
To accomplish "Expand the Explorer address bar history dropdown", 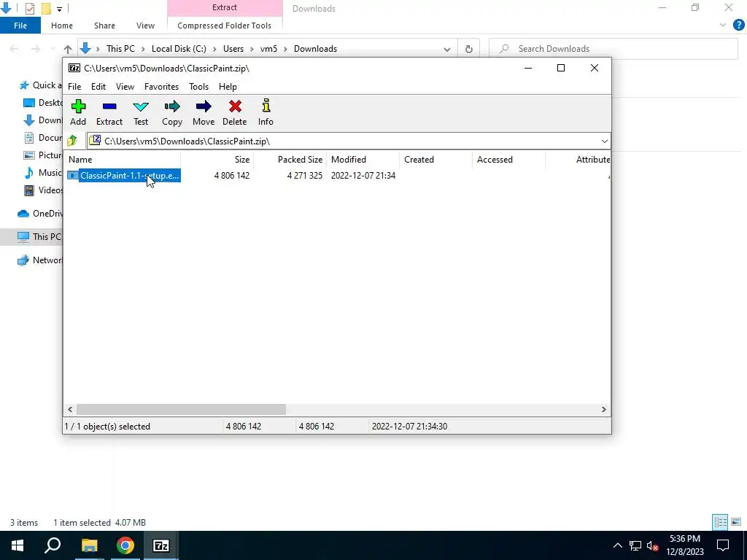I will [x=447, y=49].
